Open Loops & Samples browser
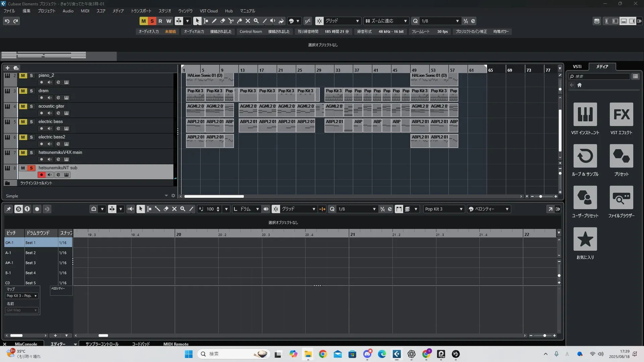This screenshot has height=362, width=644. tap(585, 156)
